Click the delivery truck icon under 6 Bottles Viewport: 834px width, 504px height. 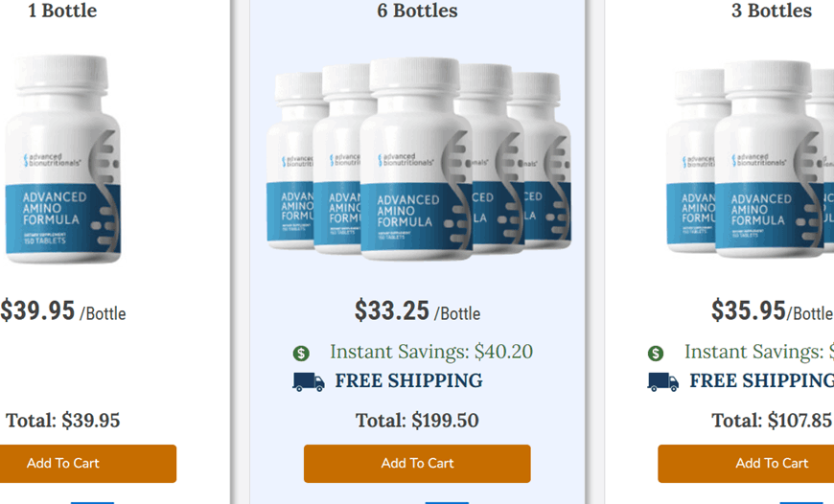[309, 381]
